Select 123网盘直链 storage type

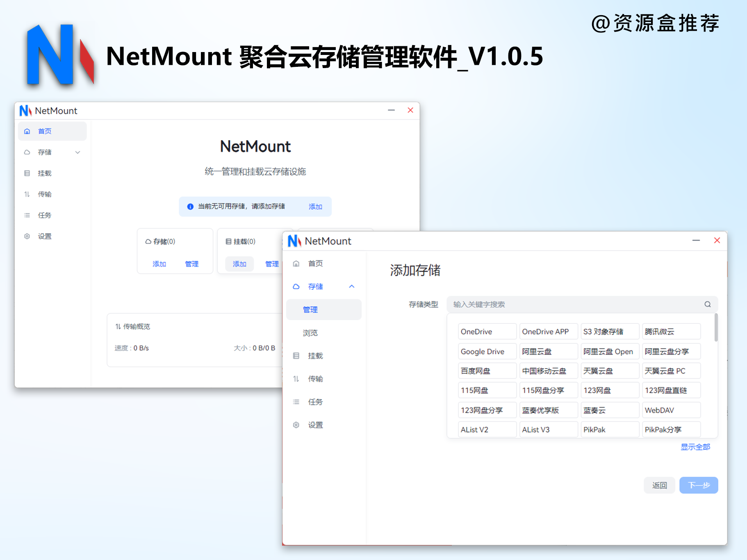[672, 390]
